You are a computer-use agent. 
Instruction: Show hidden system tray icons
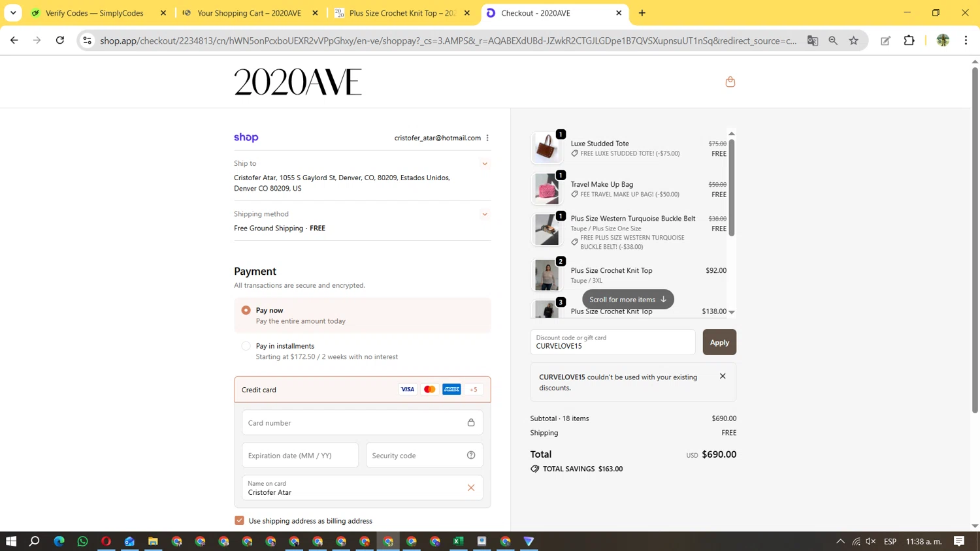pyautogui.click(x=840, y=541)
